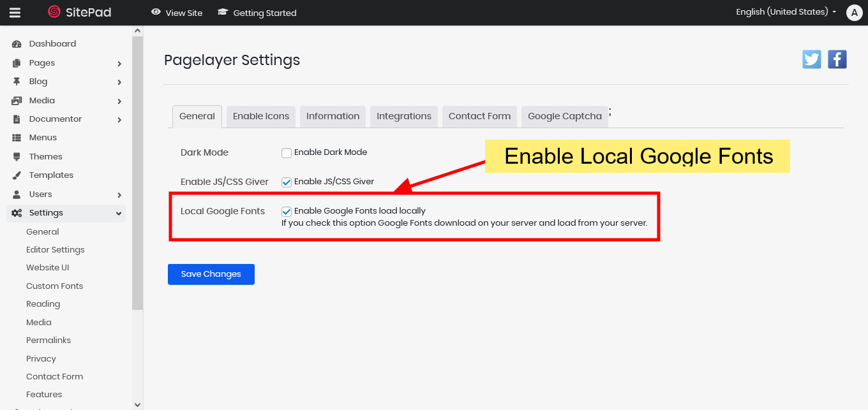Click the Pages copy icon

pyautogui.click(x=17, y=63)
